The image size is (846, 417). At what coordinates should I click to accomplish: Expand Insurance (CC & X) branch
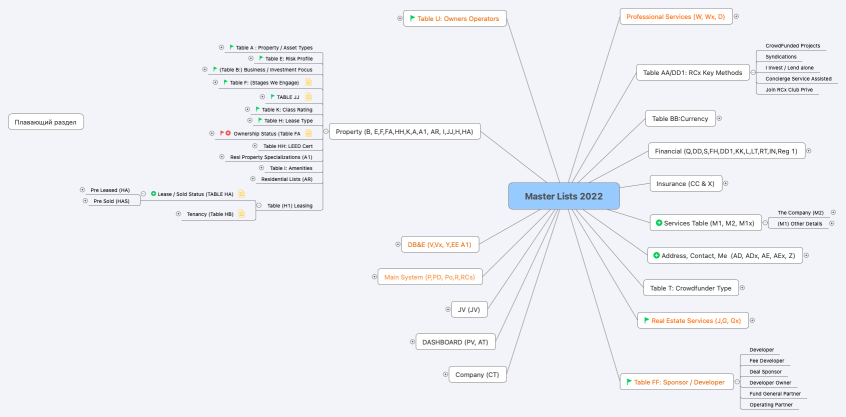(x=726, y=183)
